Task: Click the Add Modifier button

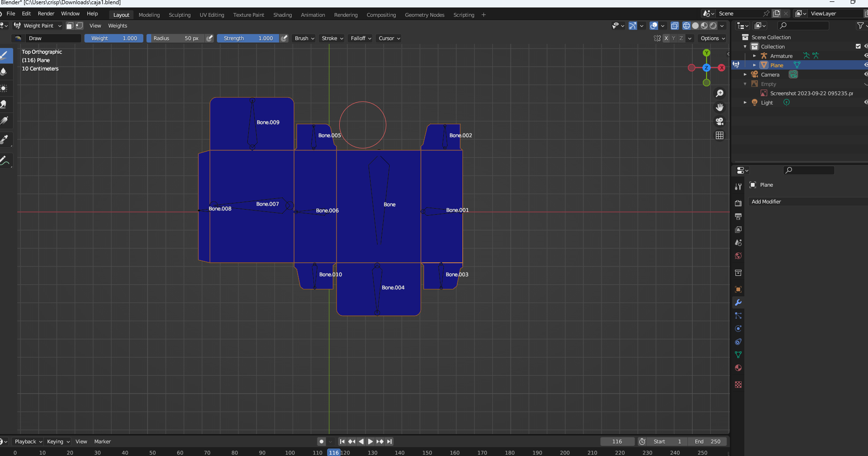Action: 807,202
